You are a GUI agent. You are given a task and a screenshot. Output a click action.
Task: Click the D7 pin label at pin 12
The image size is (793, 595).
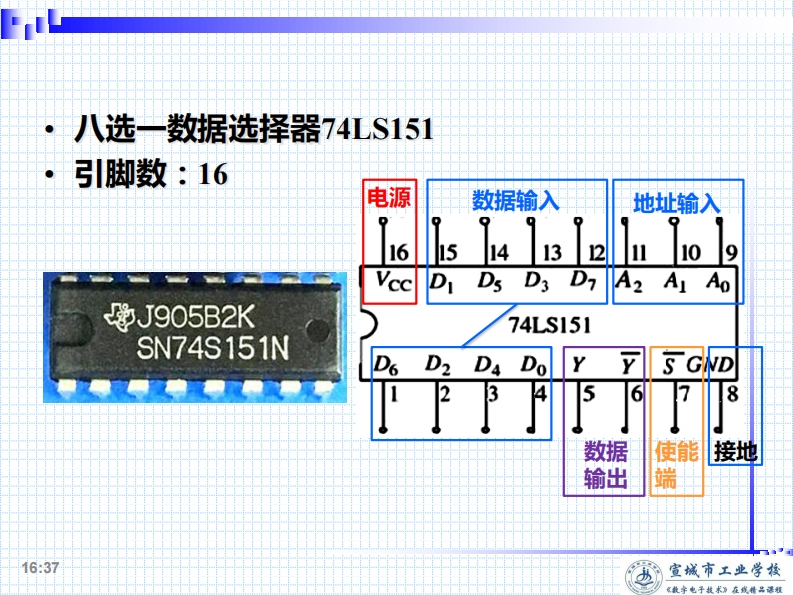[x=583, y=280]
